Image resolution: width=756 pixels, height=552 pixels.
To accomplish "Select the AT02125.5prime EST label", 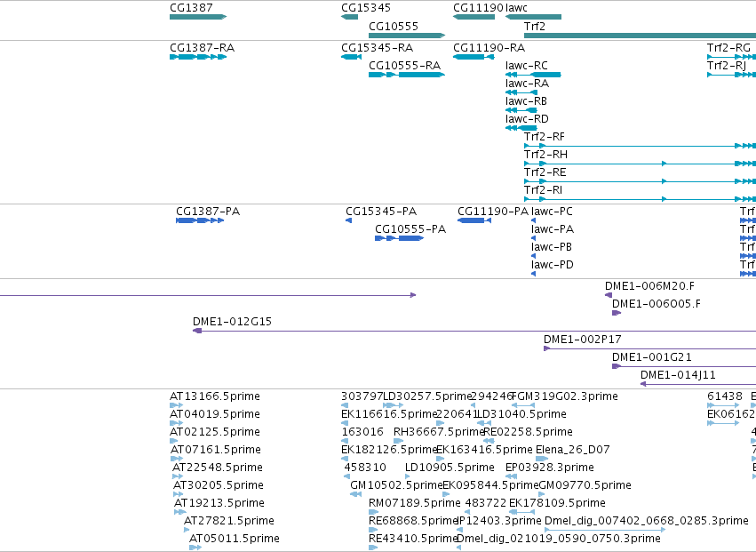I will point(215,432).
